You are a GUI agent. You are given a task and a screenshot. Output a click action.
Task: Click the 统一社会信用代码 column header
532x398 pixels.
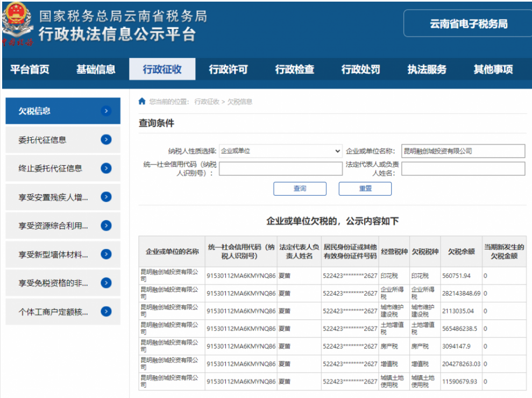(x=241, y=251)
